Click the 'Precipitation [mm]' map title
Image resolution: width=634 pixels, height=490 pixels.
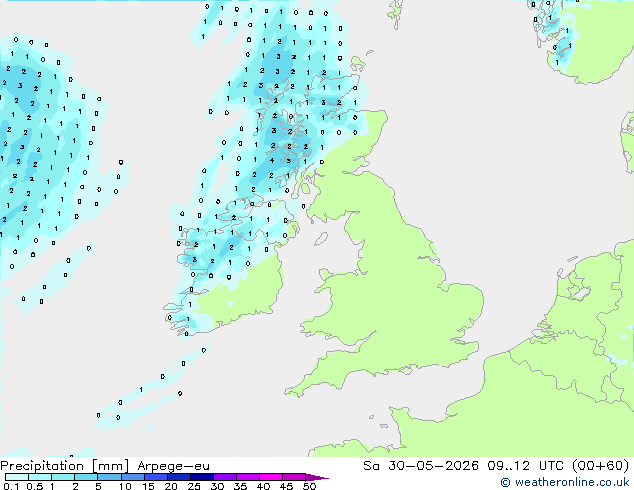pyautogui.click(x=65, y=466)
